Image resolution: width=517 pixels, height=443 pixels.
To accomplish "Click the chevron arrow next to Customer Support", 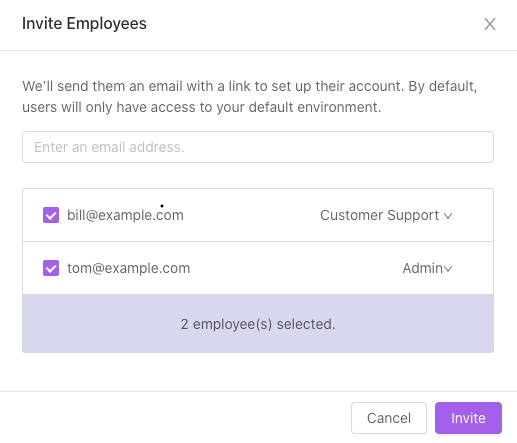I will (448, 216).
